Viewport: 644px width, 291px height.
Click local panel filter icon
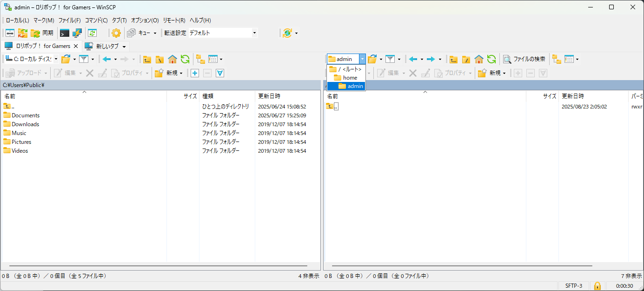pos(84,59)
